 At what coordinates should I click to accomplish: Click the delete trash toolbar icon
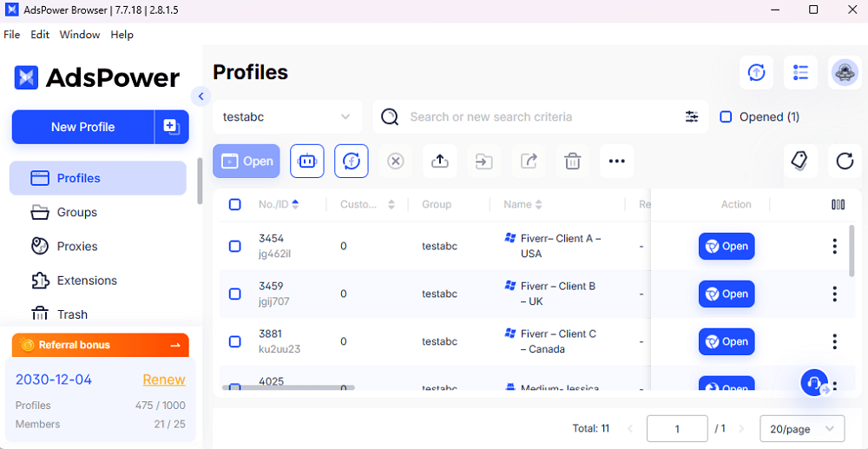click(x=572, y=162)
